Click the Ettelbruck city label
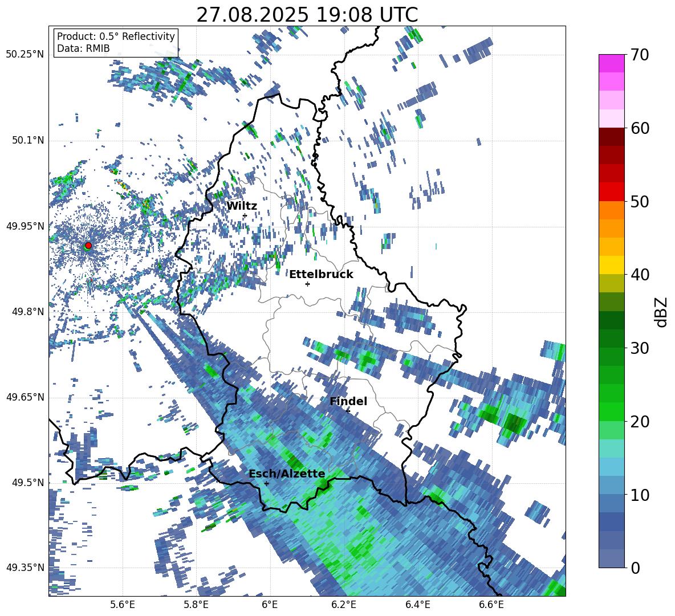675x616 pixels. tap(321, 275)
